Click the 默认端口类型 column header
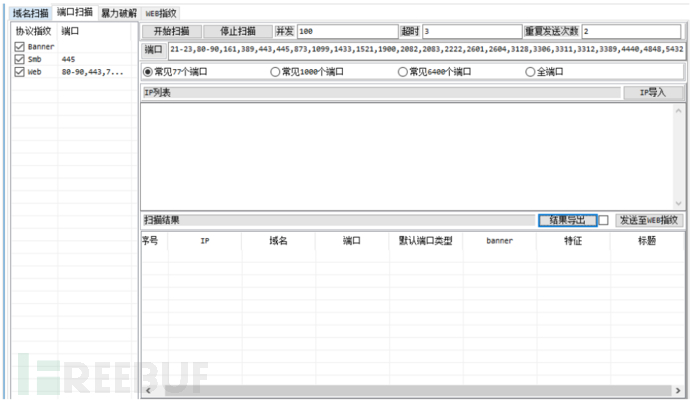690x402 pixels. 426,241
